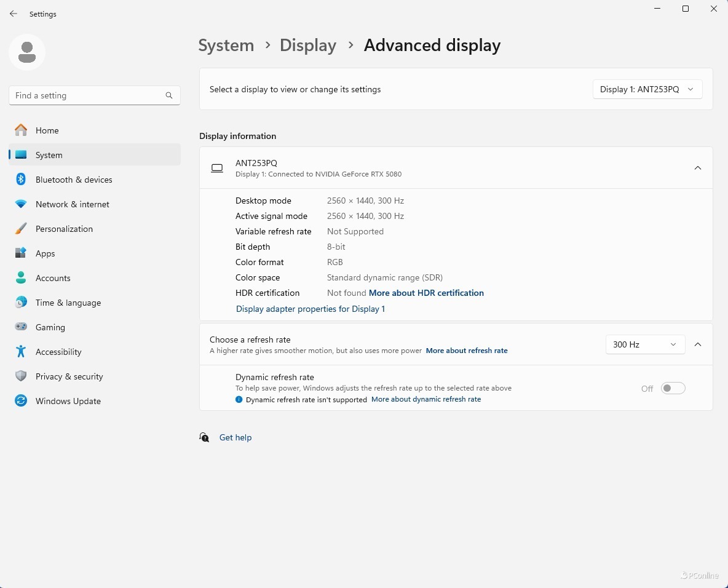Image resolution: width=728 pixels, height=588 pixels.
Task: Open the 300 Hz refresh rate dropdown
Action: 644,344
